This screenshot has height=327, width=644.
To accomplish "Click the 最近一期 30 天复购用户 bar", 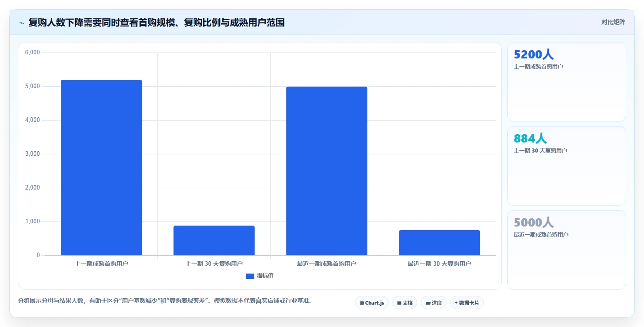I will pos(440,243).
